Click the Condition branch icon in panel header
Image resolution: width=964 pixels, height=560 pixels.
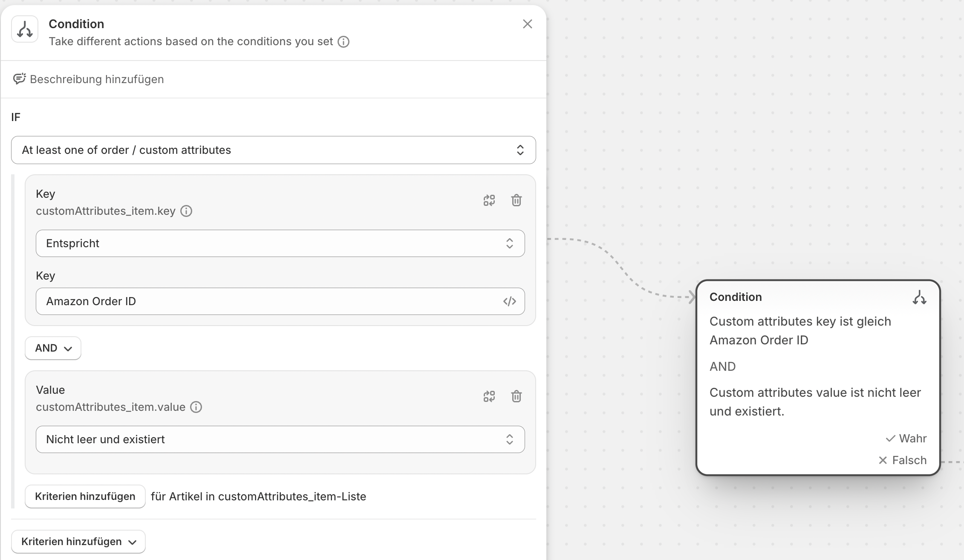pyautogui.click(x=25, y=29)
